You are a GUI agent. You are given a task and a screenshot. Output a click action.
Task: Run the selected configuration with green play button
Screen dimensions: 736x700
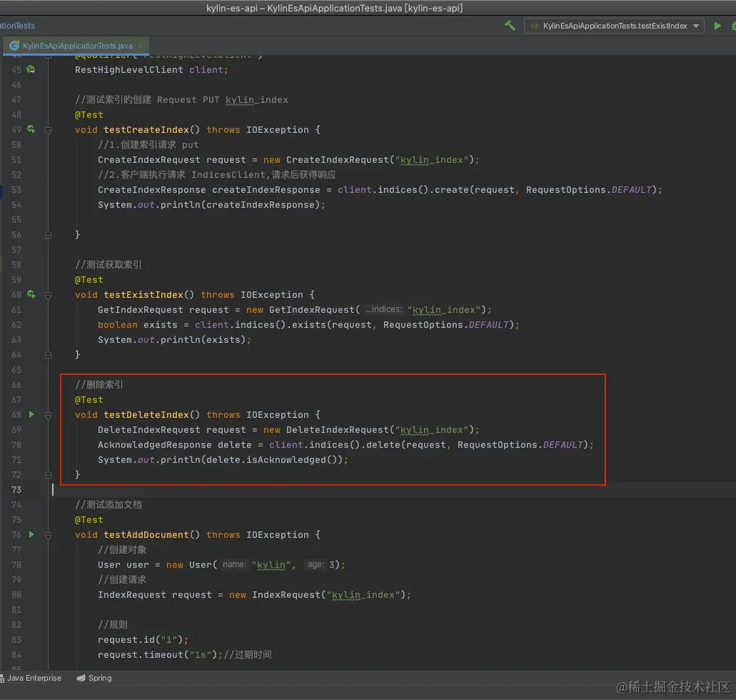click(x=717, y=26)
